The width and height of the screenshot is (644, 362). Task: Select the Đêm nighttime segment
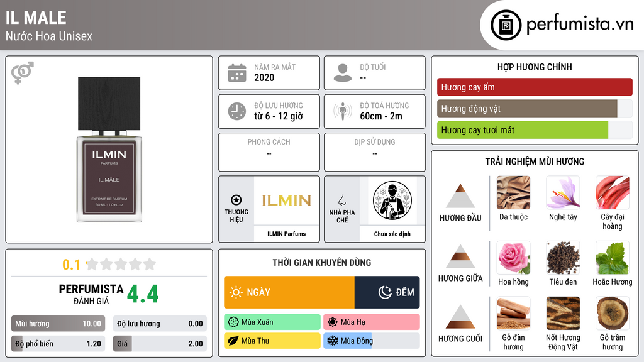pos(387,292)
